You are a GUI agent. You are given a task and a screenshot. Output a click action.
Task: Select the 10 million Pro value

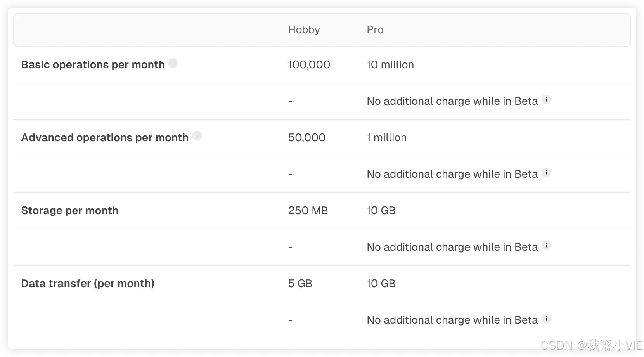tap(390, 64)
